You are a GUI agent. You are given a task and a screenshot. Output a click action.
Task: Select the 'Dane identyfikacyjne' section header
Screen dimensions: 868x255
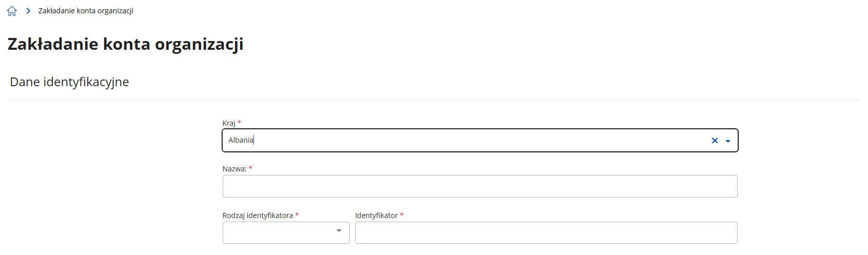click(69, 82)
